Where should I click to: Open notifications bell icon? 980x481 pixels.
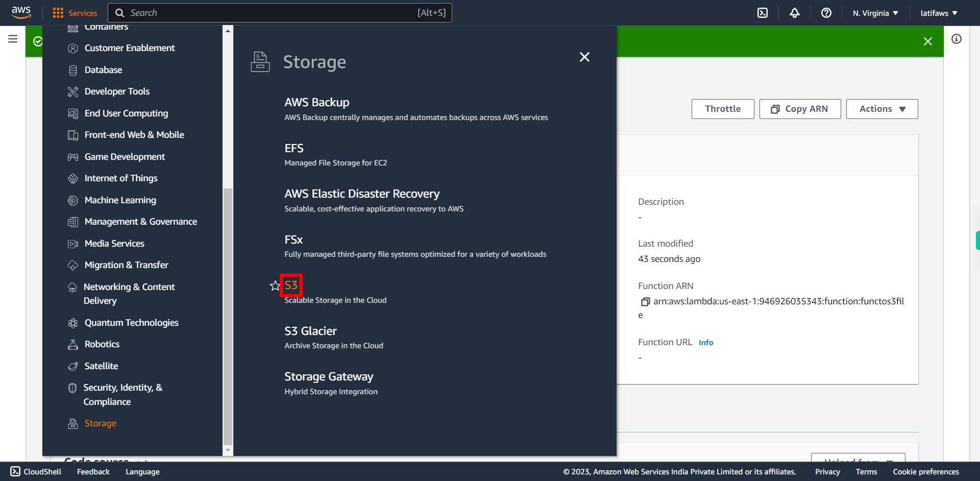click(x=795, y=13)
